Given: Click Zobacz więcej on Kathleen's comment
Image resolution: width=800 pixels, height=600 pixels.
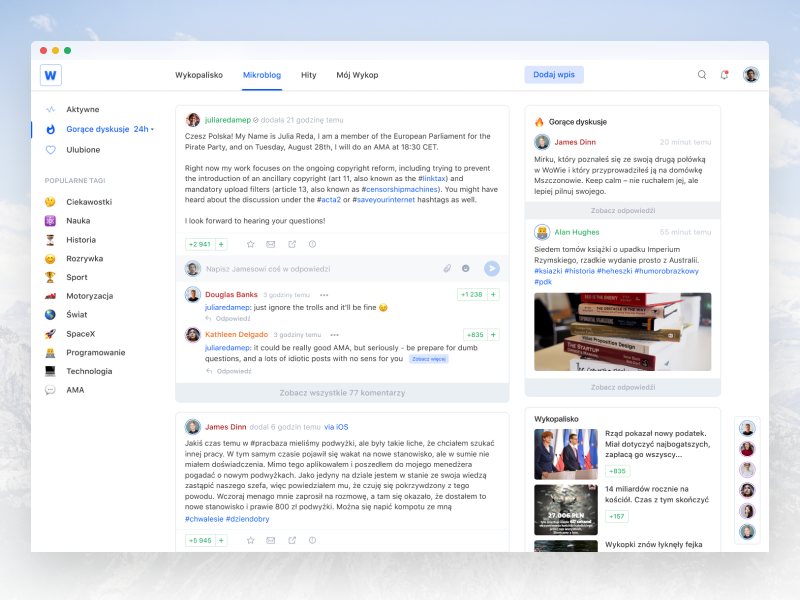Looking at the screenshot, I should (x=429, y=359).
